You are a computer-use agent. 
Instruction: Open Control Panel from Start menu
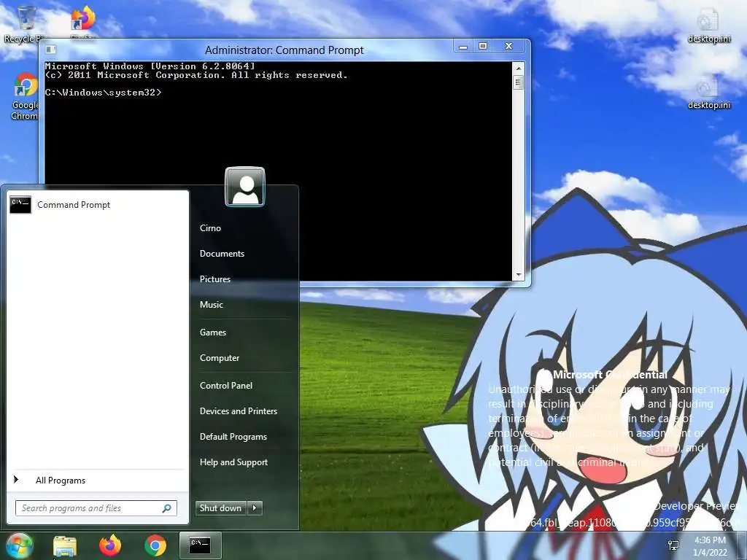click(x=226, y=386)
